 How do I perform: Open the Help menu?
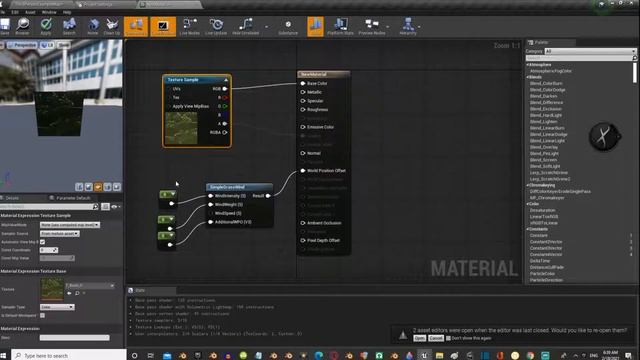67,12
